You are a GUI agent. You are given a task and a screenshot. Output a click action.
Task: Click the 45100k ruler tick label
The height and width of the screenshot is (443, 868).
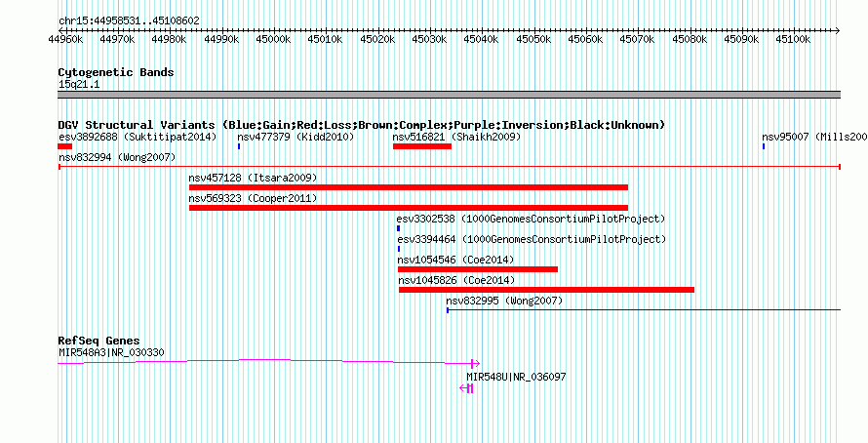tap(794, 40)
